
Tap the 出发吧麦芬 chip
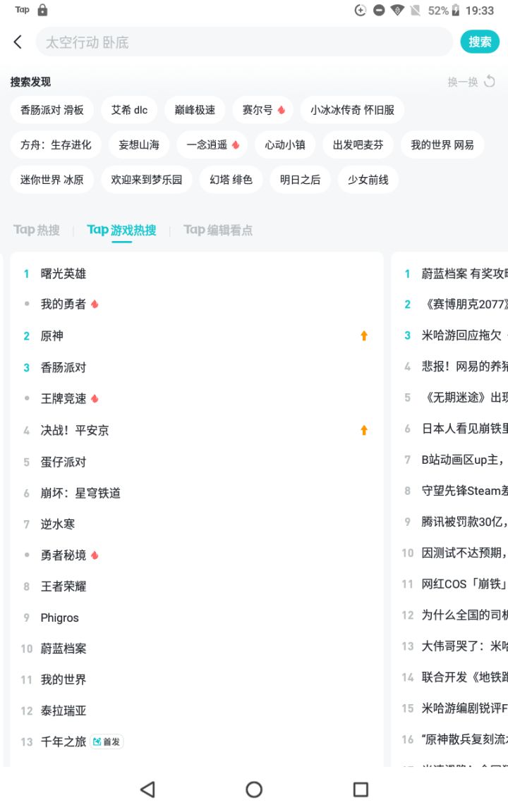tap(358, 145)
